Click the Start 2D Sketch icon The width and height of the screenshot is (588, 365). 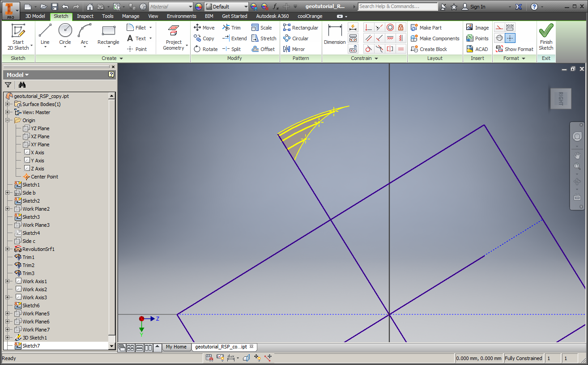tap(18, 31)
